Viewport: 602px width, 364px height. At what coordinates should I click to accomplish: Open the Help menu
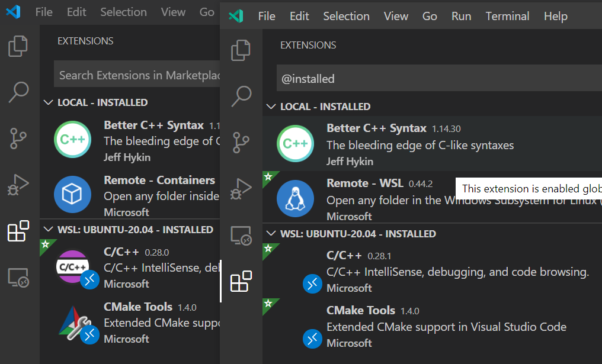(555, 16)
